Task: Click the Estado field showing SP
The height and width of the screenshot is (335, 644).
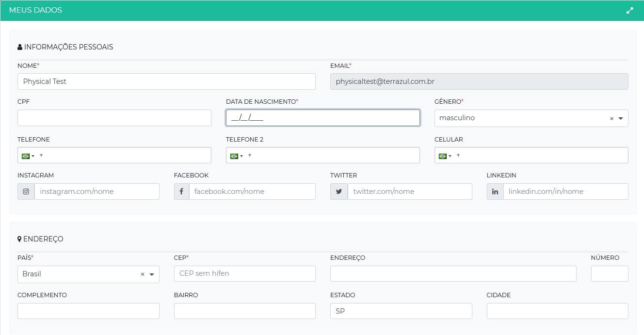Action: tap(401, 311)
